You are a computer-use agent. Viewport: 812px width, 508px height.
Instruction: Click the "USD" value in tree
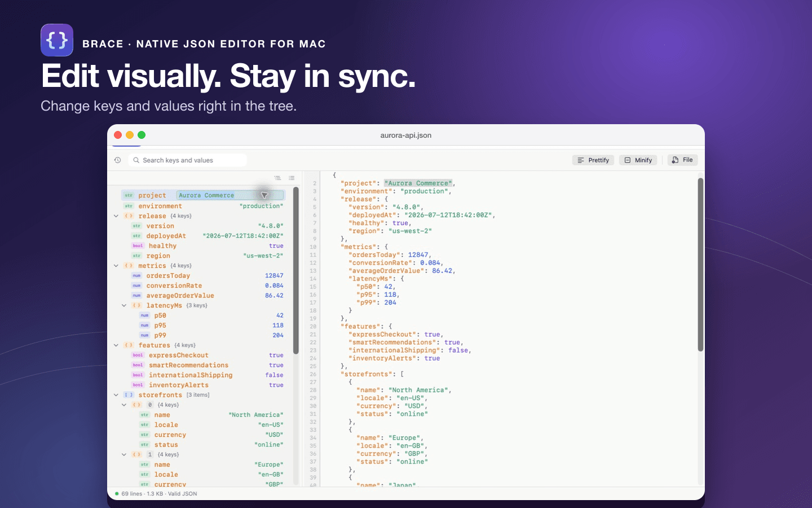275,435
